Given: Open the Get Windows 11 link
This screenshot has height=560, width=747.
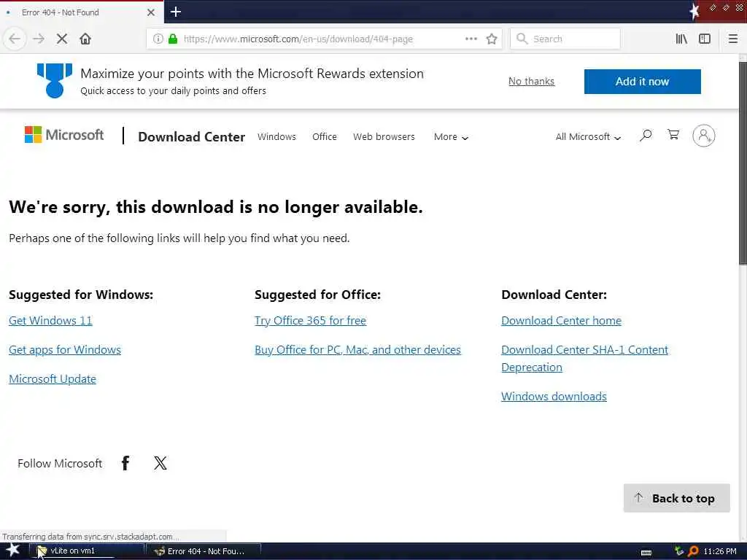Looking at the screenshot, I should [x=50, y=321].
